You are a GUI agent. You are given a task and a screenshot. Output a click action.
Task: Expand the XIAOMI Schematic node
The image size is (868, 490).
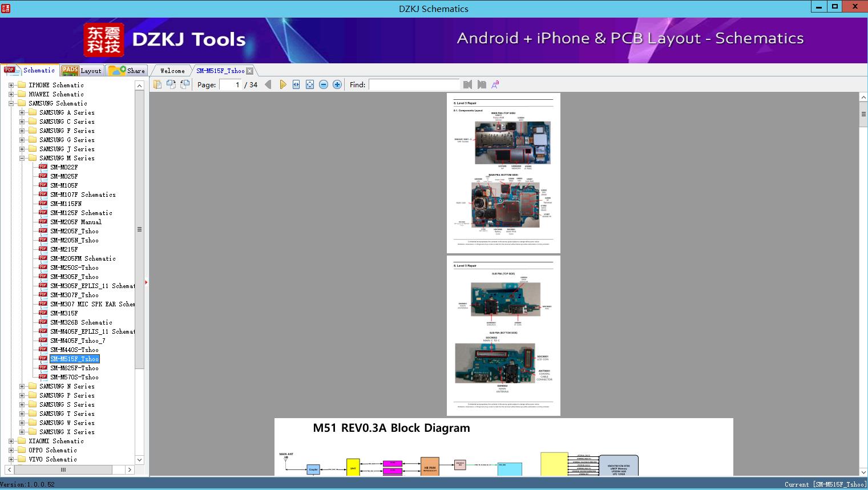tap(11, 441)
